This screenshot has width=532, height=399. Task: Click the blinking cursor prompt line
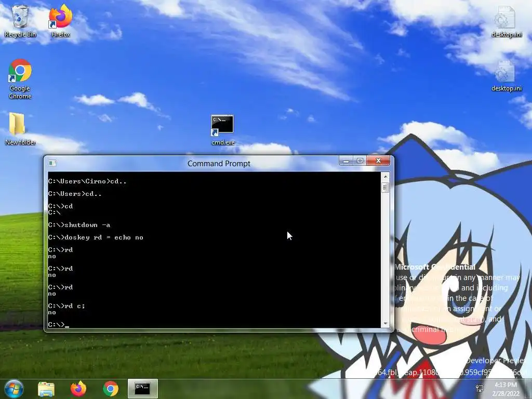(58, 325)
